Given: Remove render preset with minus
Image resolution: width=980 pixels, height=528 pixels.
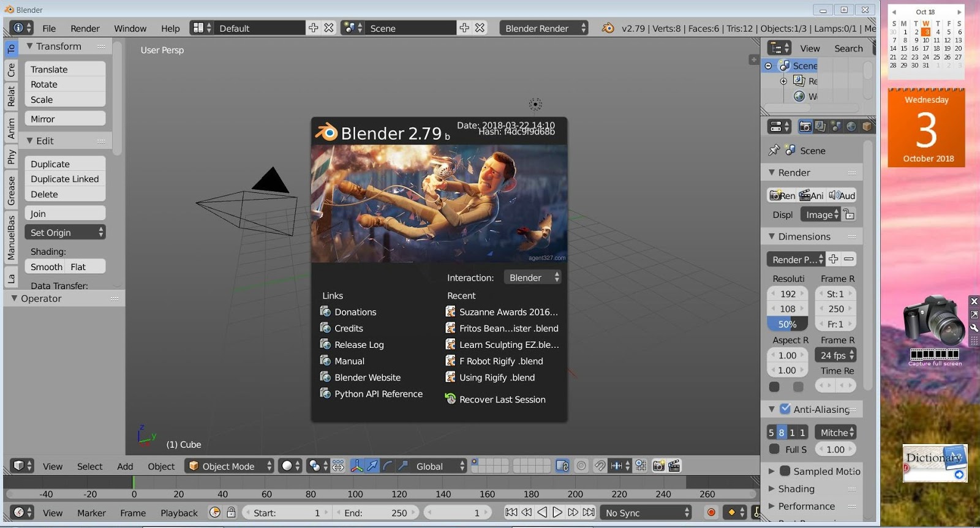Looking at the screenshot, I should (849, 259).
